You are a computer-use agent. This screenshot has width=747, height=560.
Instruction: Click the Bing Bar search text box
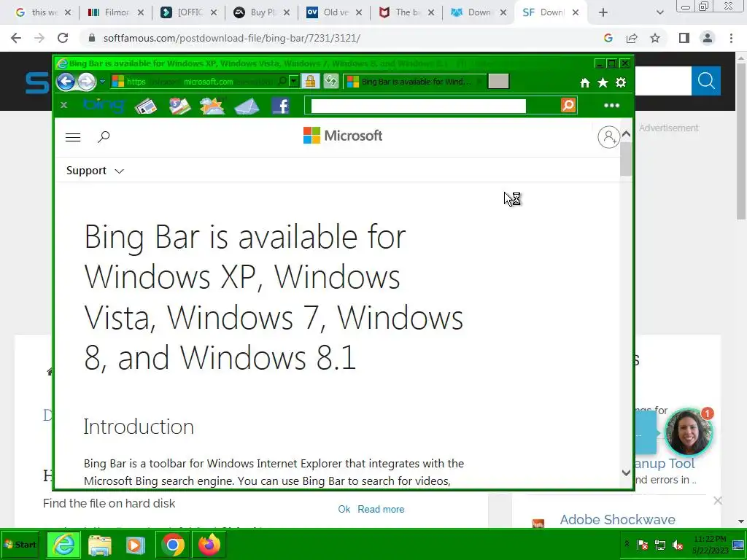click(418, 106)
